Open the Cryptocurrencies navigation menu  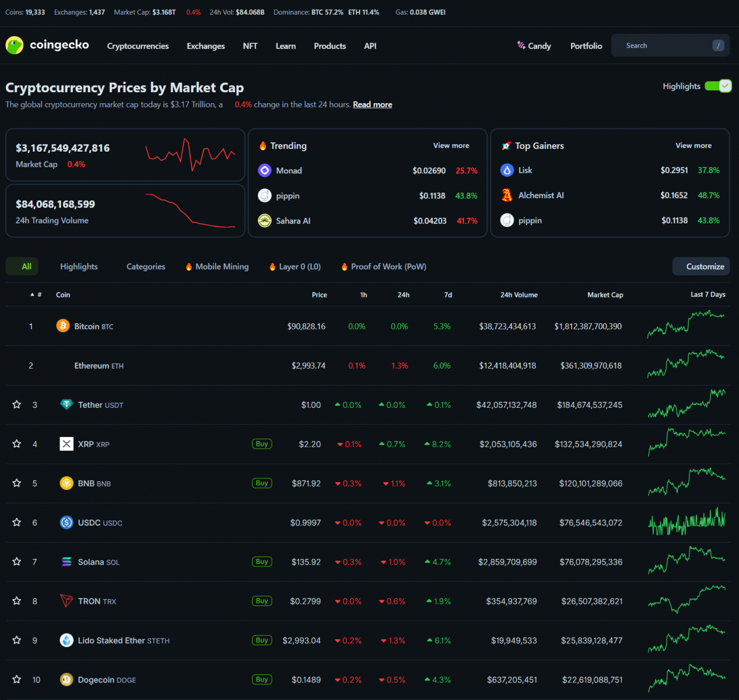coord(138,46)
